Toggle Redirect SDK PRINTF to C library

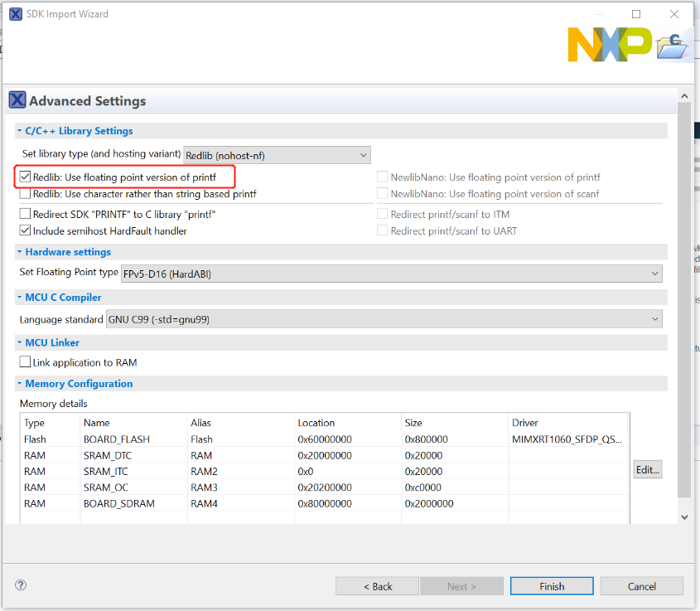(x=26, y=214)
